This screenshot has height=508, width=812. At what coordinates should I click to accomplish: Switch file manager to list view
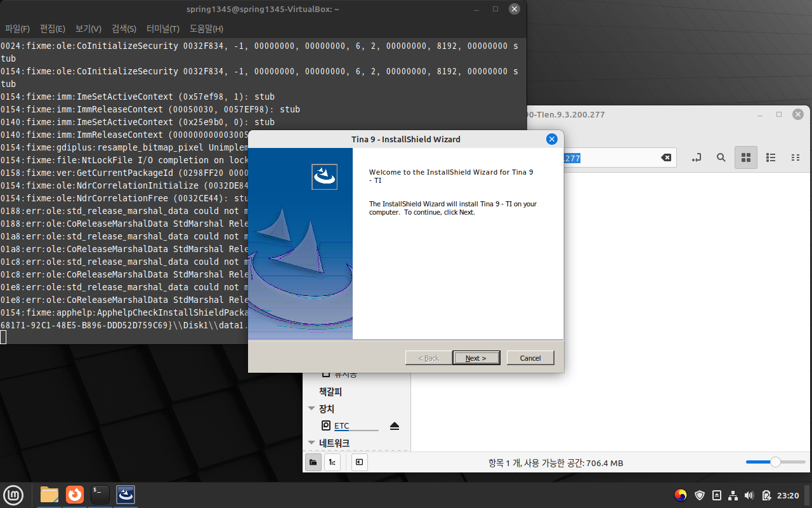pyautogui.click(x=771, y=157)
